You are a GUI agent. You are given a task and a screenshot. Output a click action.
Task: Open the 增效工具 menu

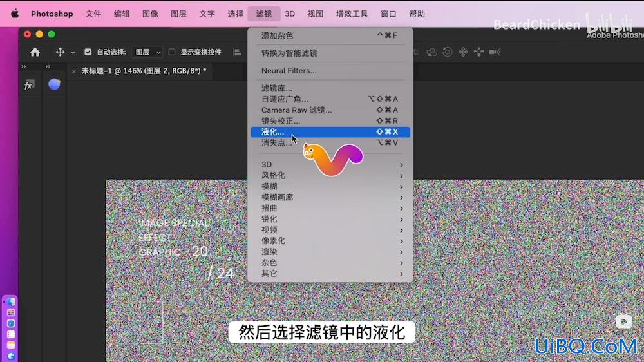click(352, 14)
